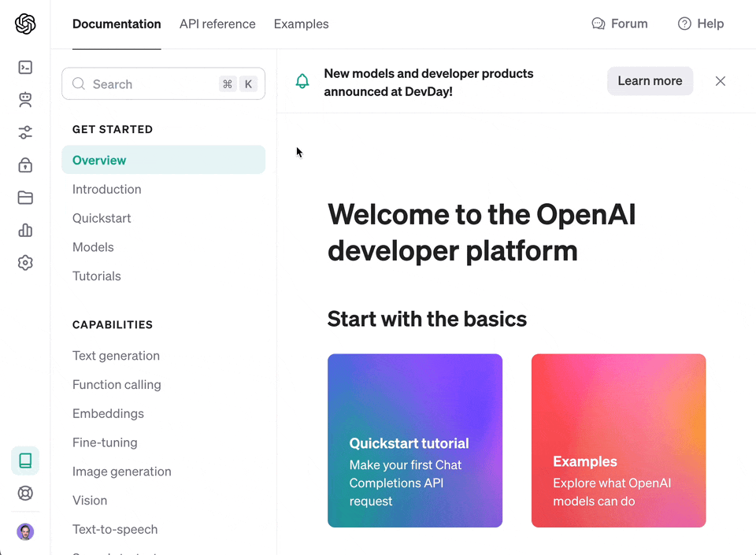
Task: Click the search magnifier icon
Action: [x=79, y=83]
